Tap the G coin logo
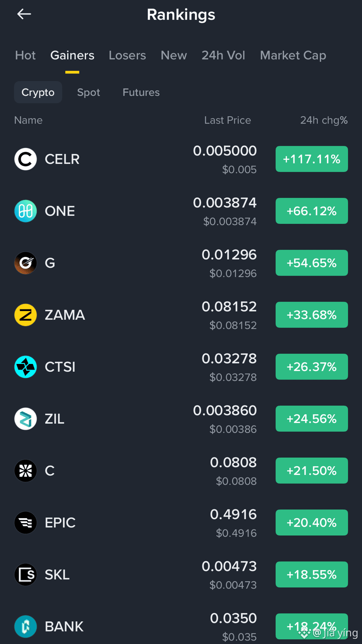This screenshot has width=362, height=644. (x=25, y=263)
